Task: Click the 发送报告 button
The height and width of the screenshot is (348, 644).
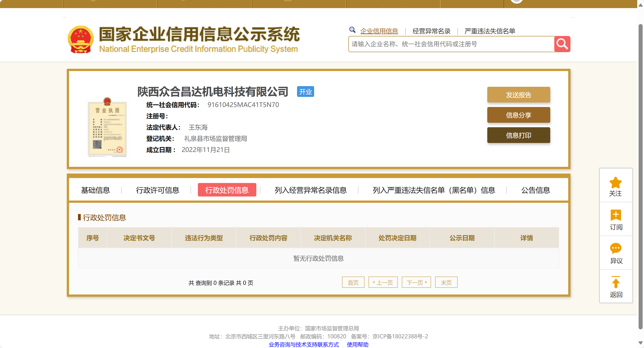Action: (x=518, y=95)
